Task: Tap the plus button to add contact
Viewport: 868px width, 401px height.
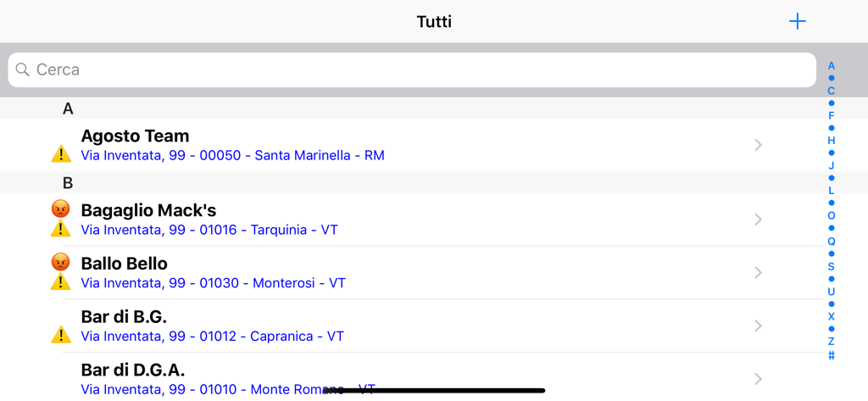Action: [x=797, y=21]
